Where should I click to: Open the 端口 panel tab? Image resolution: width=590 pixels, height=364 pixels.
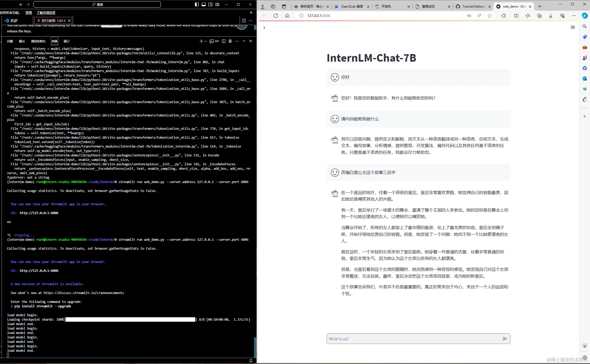[x=67, y=41]
